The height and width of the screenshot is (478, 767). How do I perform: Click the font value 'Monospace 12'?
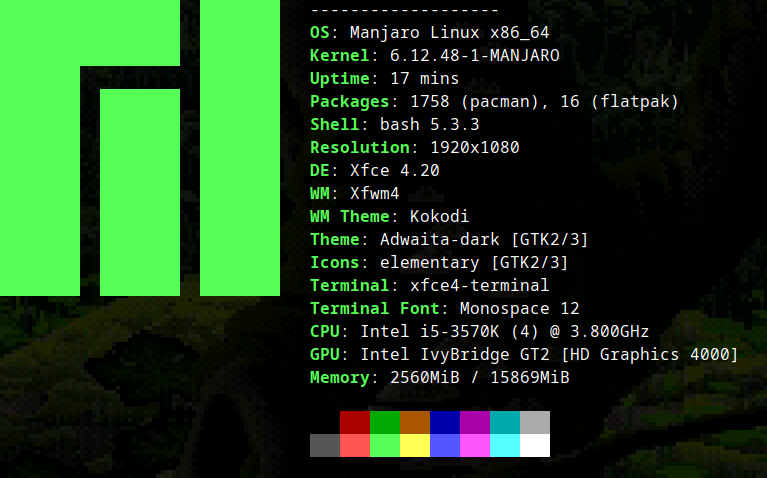[x=519, y=309]
